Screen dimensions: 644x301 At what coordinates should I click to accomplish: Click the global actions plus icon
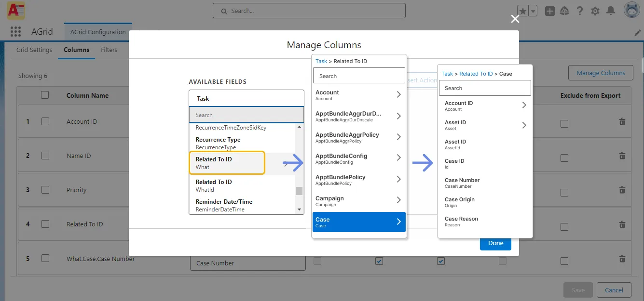(x=550, y=11)
